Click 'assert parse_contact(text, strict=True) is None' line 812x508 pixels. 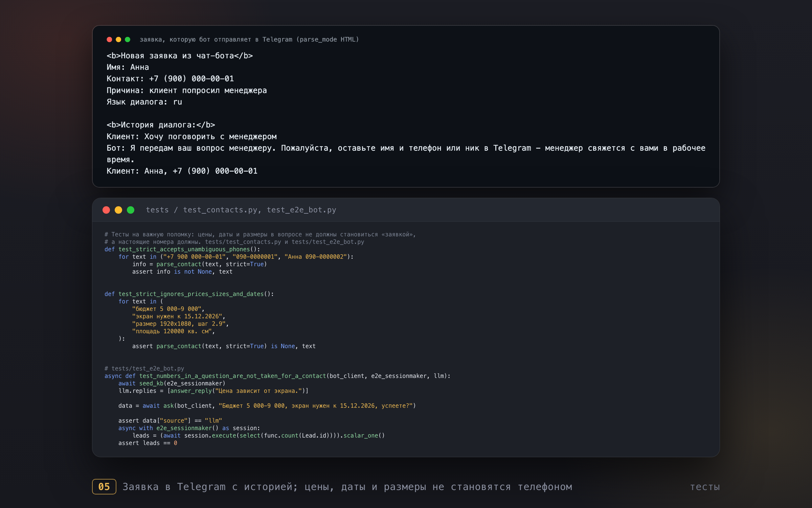tap(224, 346)
